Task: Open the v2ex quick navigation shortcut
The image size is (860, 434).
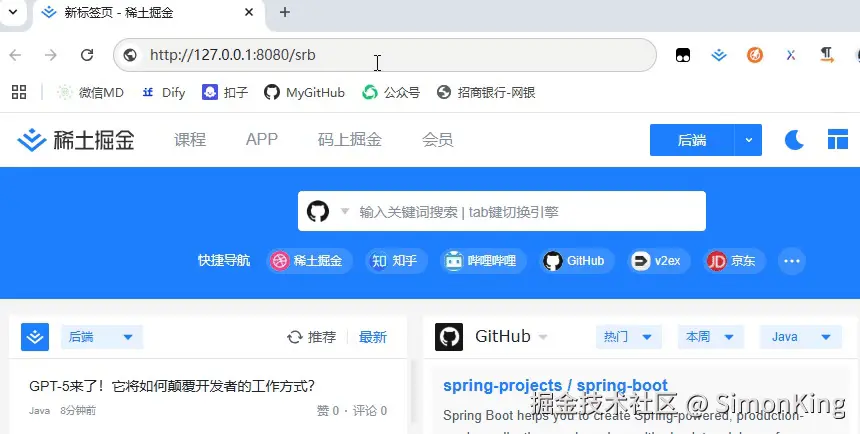Action: (659, 261)
